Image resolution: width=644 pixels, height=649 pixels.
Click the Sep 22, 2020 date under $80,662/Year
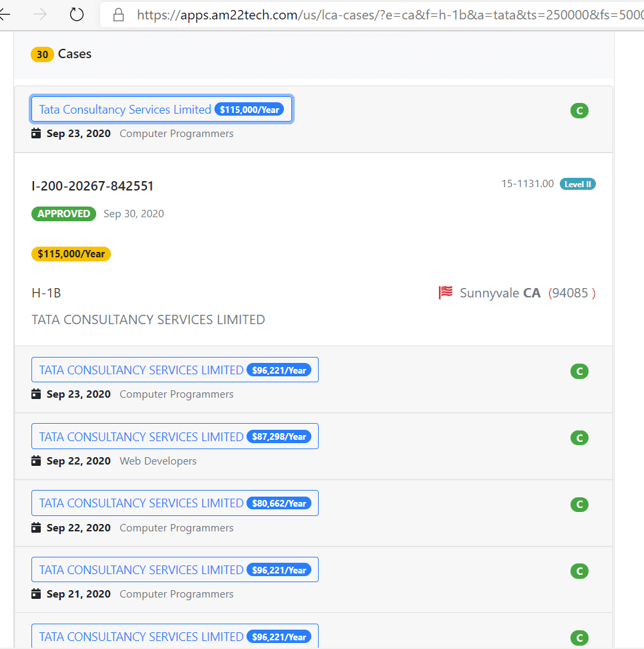point(79,528)
